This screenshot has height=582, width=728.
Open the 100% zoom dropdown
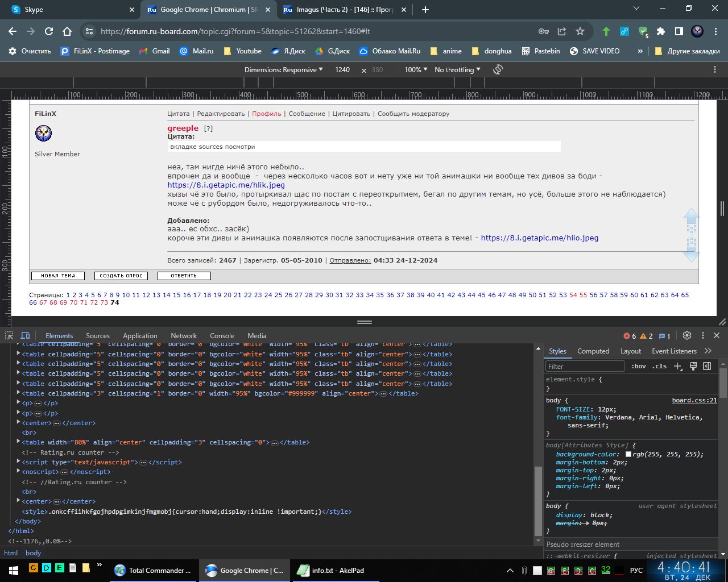[x=416, y=69]
